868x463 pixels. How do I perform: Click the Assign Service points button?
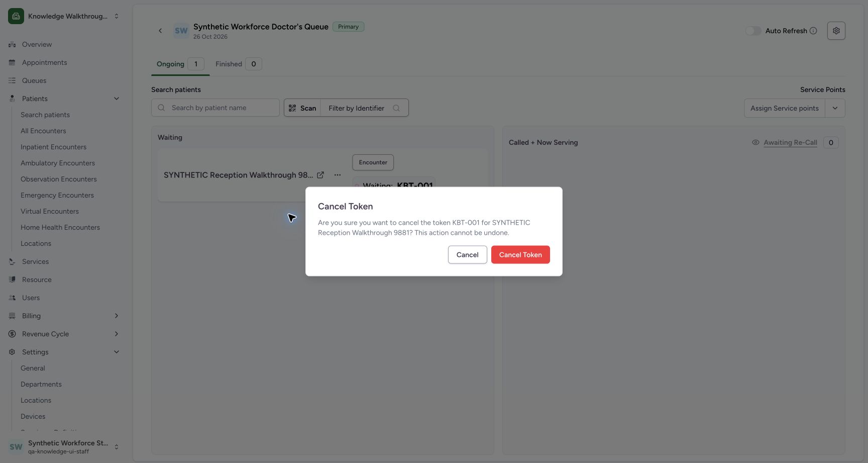(x=784, y=108)
